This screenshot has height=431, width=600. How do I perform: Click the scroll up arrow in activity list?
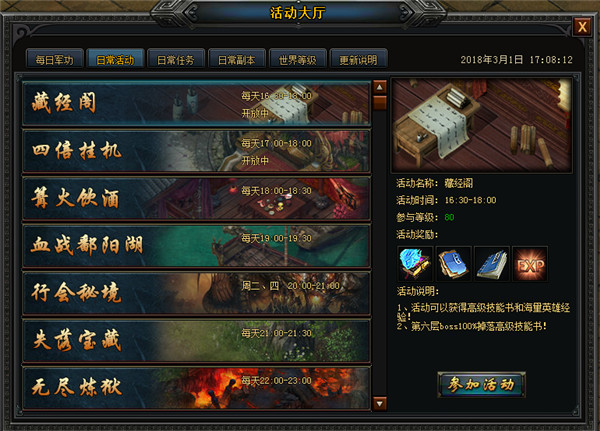(380, 87)
